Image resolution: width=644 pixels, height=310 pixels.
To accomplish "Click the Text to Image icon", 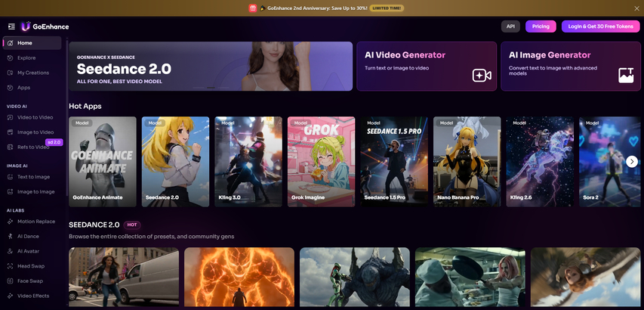I will (x=11, y=177).
